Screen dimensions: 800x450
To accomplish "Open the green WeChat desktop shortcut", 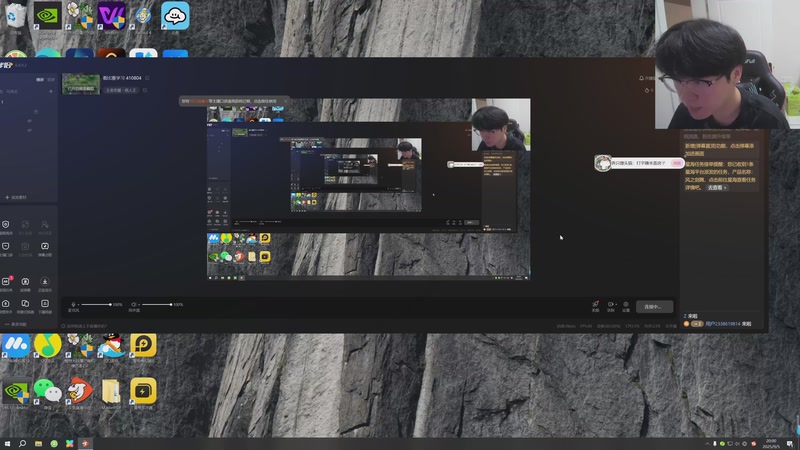I will coord(47,391).
